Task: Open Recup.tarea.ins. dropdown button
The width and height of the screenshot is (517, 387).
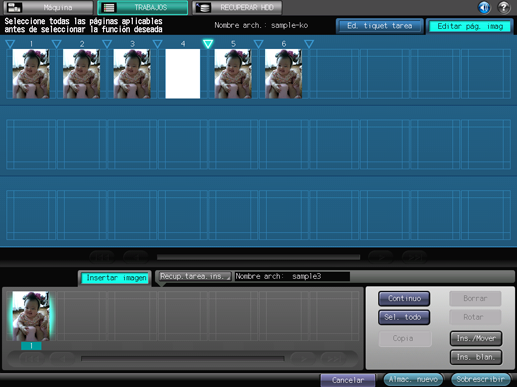Action: point(194,276)
